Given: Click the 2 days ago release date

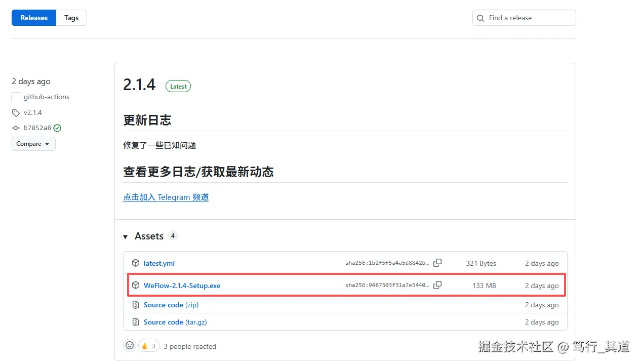Looking at the screenshot, I should pyautogui.click(x=31, y=81).
